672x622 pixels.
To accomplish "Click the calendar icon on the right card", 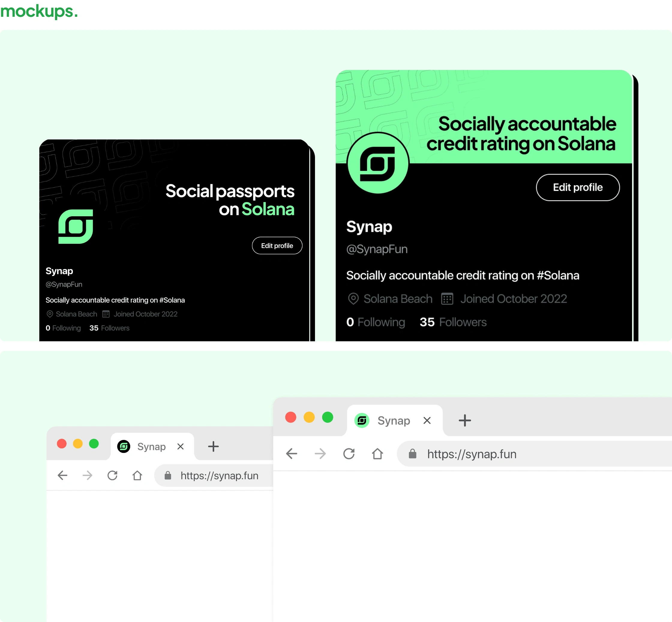I will 447,299.
